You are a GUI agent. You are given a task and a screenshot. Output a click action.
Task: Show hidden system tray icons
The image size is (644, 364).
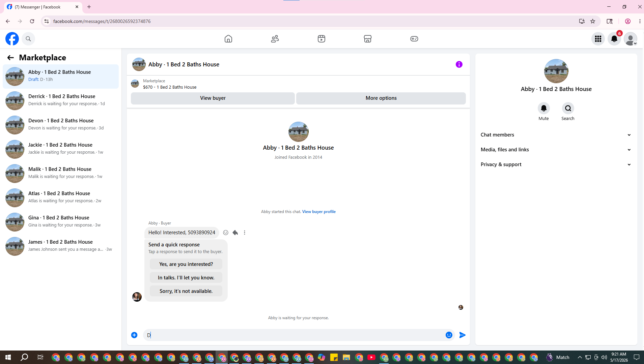tap(580, 357)
